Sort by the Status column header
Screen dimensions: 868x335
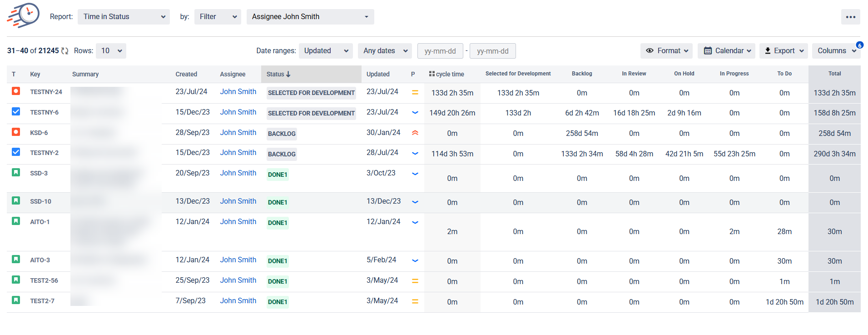(x=278, y=74)
